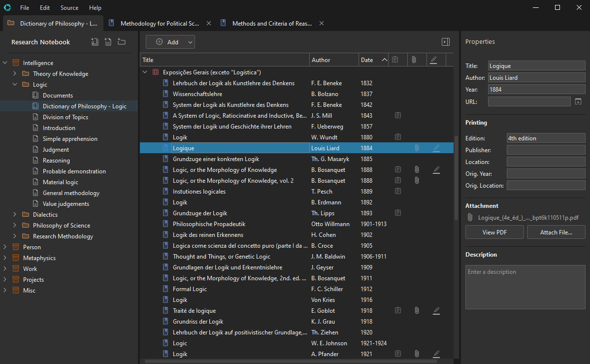Click notes icon on the W. Wundt Logik row
Viewport: 590px width, 364px height.
click(x=398, y=137)
